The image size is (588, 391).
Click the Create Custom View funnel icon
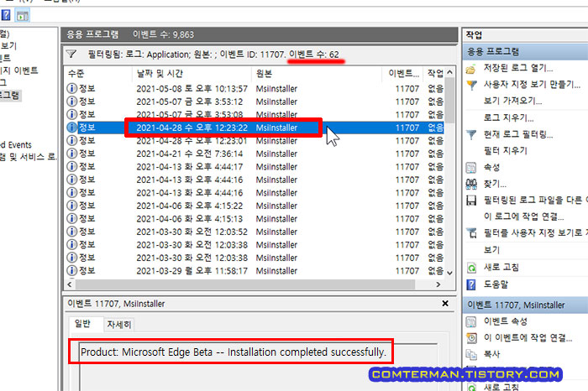[472, 86]
